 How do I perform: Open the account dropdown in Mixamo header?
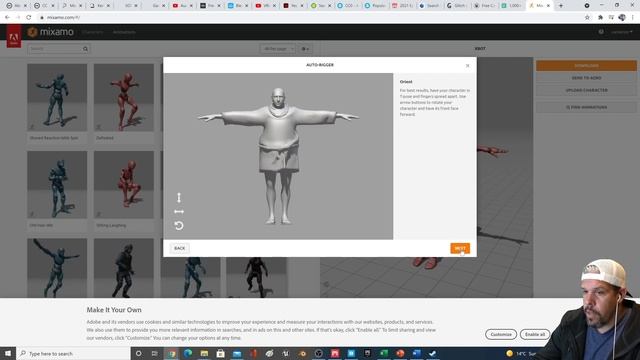tap(622, 32)
